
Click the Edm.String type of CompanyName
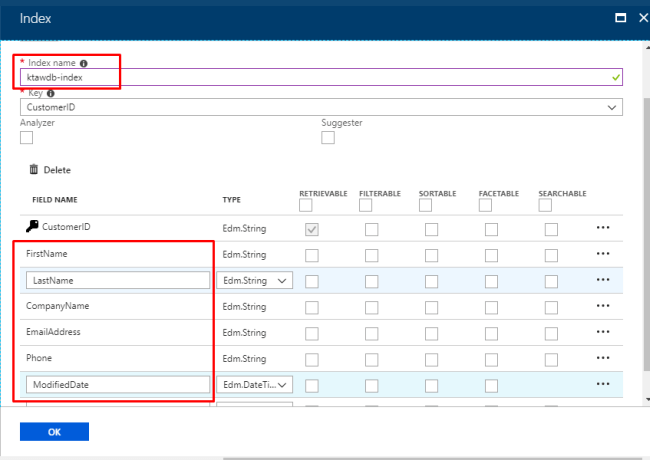tap(244, 307)
